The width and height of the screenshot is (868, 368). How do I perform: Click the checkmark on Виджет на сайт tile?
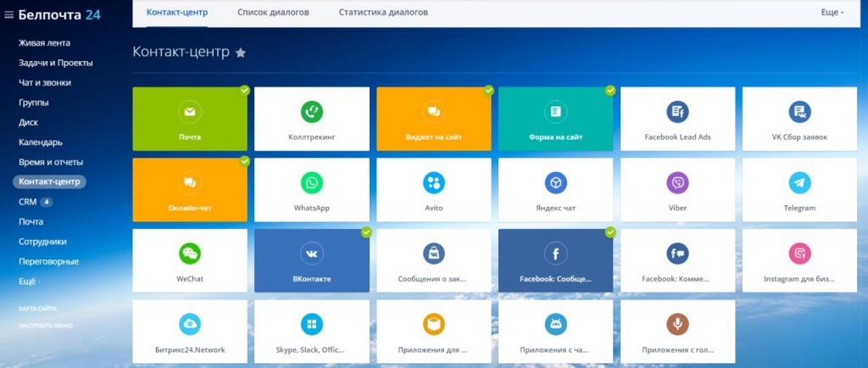(x=488, y=90)
